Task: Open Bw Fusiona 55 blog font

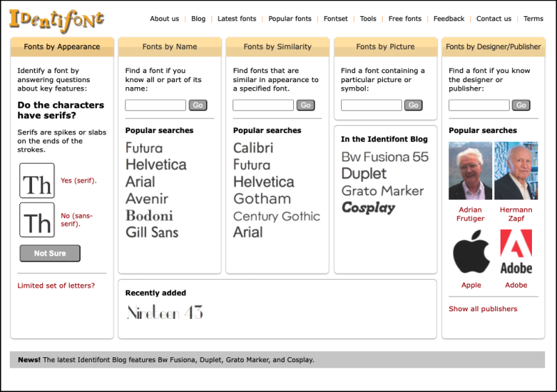Action: click(385, 157)
